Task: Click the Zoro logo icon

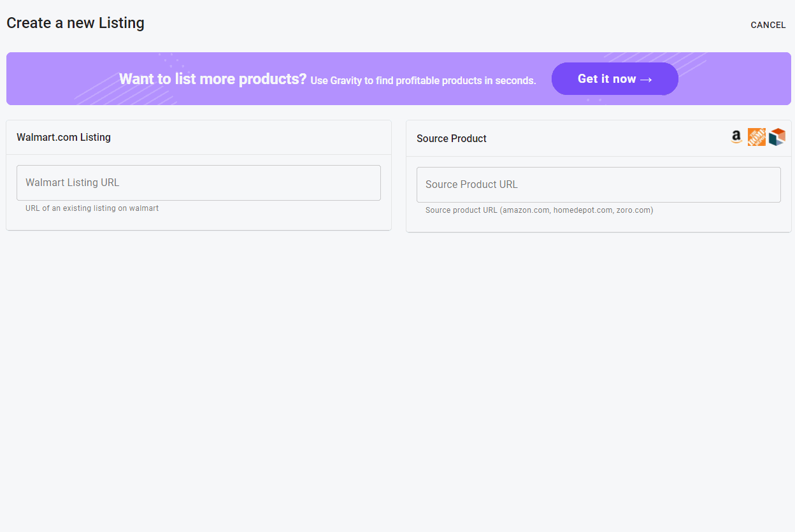Action: click(x=777, y=137)
